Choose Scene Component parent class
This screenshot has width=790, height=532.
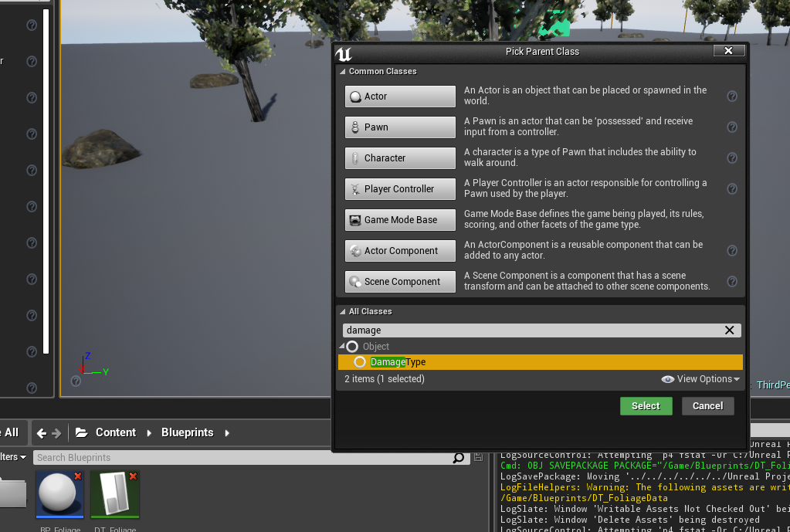pos(400,282)
